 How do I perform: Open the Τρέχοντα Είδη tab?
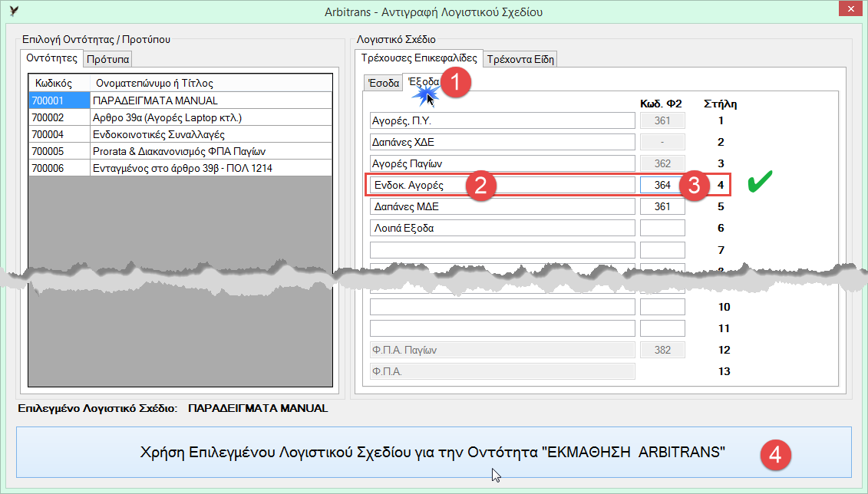tap(520, 59)
